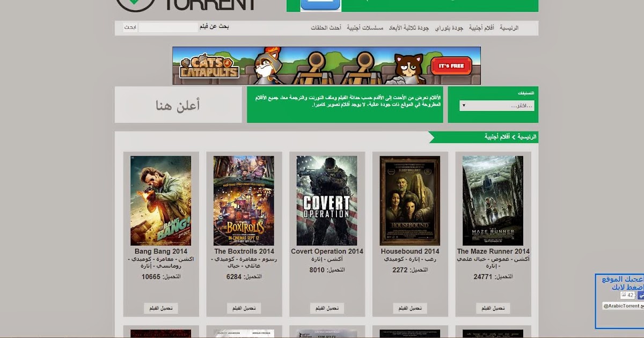This screenshot has height=338, width=644.
Task: Open the Torrent site logo
Action: click(x=186, y=5)
